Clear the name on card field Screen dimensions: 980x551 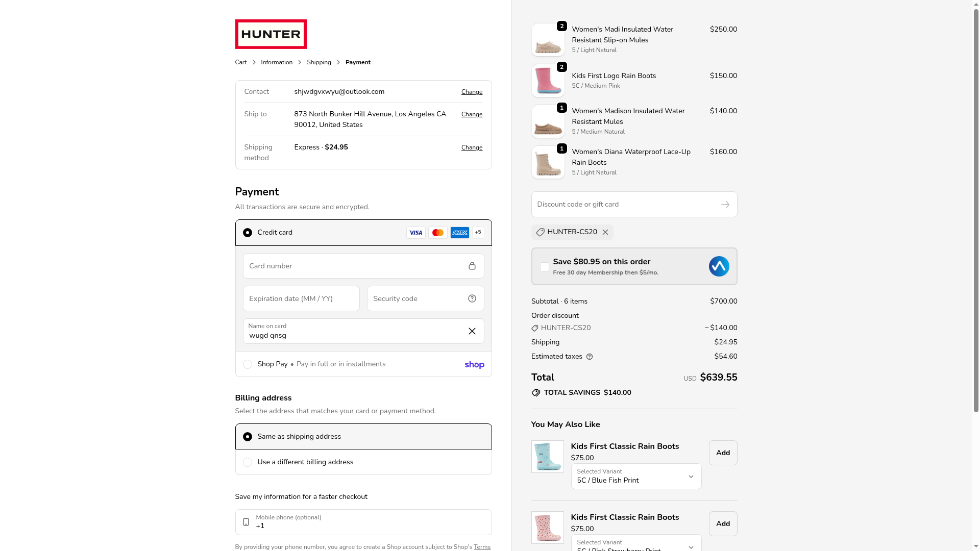pyautogui.click(x=472, y=331)
